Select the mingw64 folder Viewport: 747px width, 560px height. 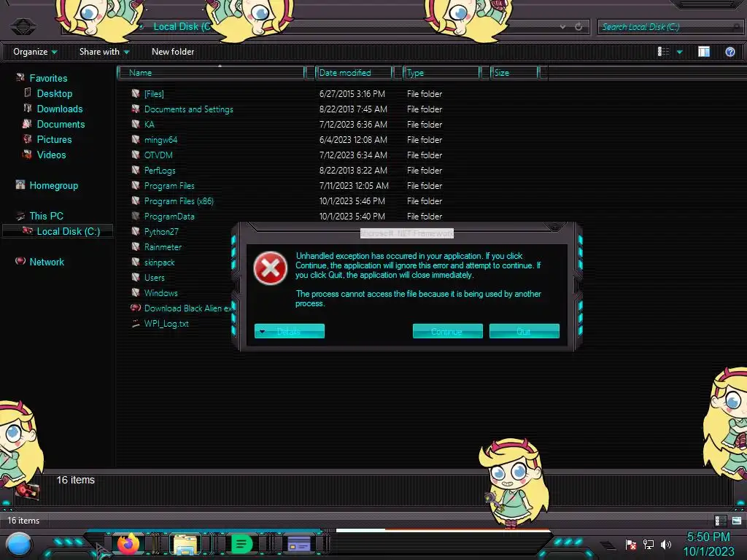pyautogui.click(x=160, y=139)
